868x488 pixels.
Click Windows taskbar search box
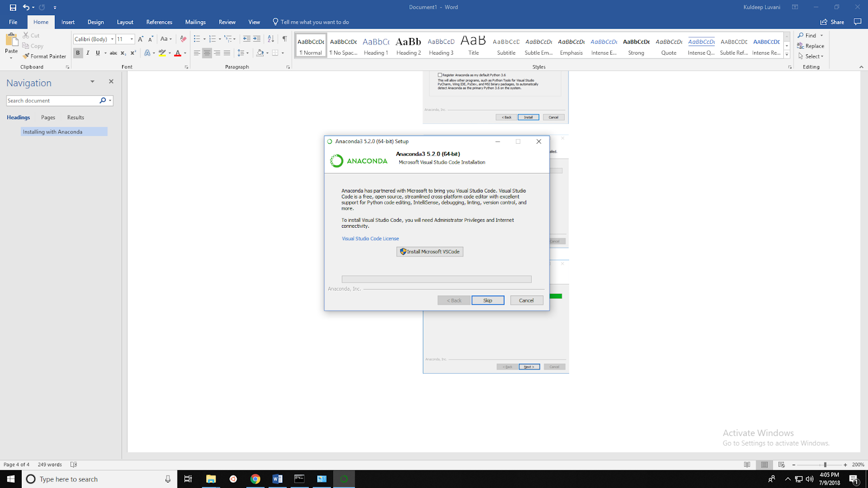[99, 479]
